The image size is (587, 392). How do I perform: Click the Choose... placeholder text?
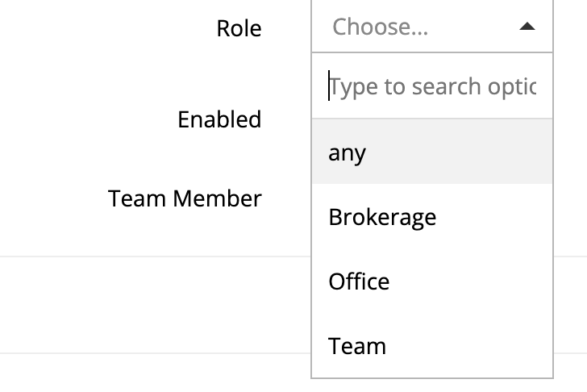tap(380, 27)
